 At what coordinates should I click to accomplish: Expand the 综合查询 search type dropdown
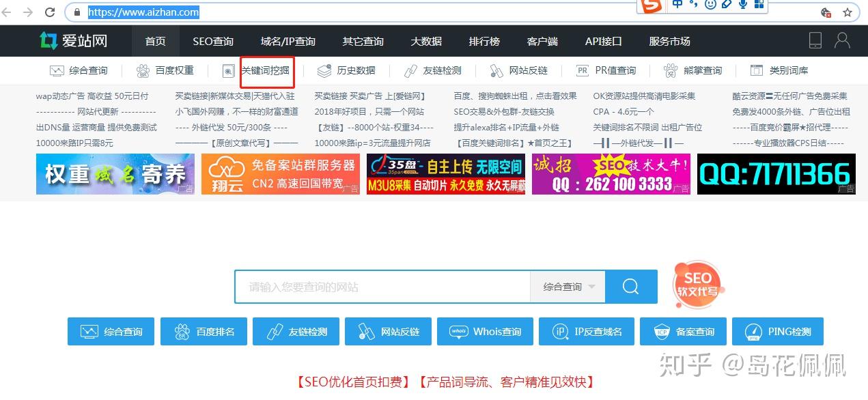pos(568,287)
